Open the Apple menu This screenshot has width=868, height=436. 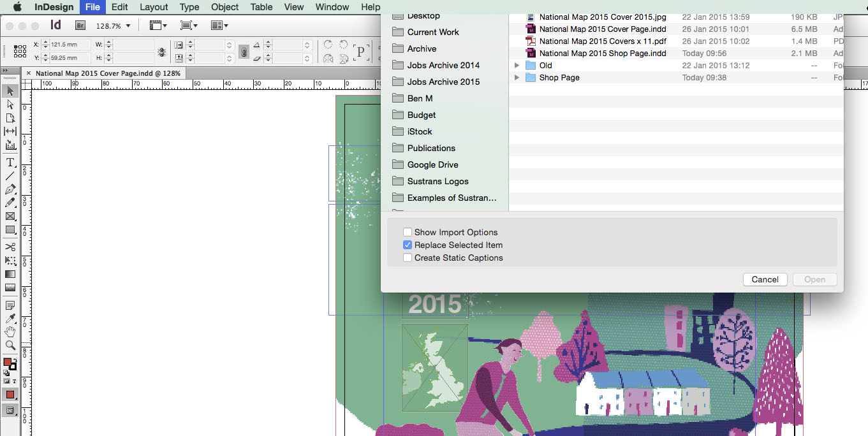coord(17,7)
